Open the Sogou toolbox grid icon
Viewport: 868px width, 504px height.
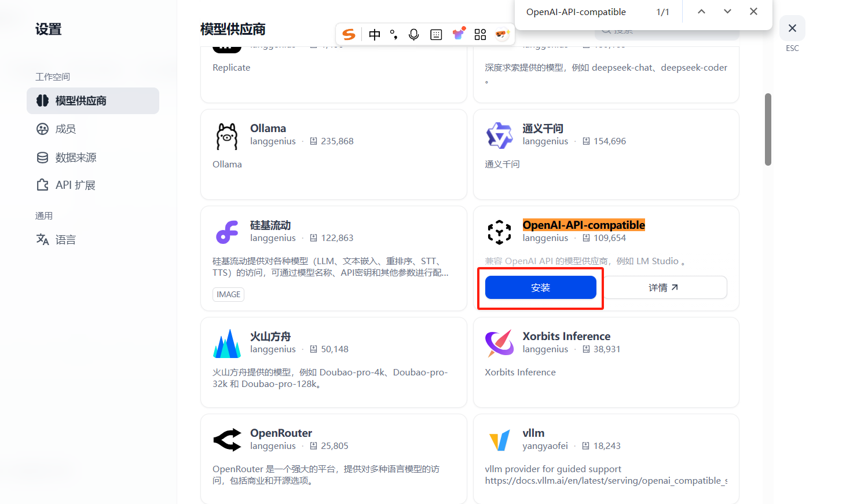[x=480, y=34]
